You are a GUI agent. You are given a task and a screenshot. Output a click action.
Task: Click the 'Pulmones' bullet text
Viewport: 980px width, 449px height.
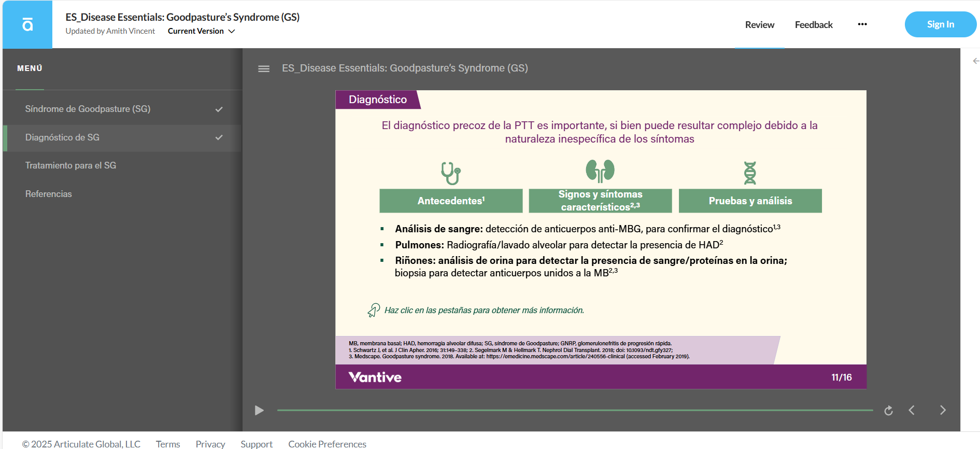pos(559,245)
